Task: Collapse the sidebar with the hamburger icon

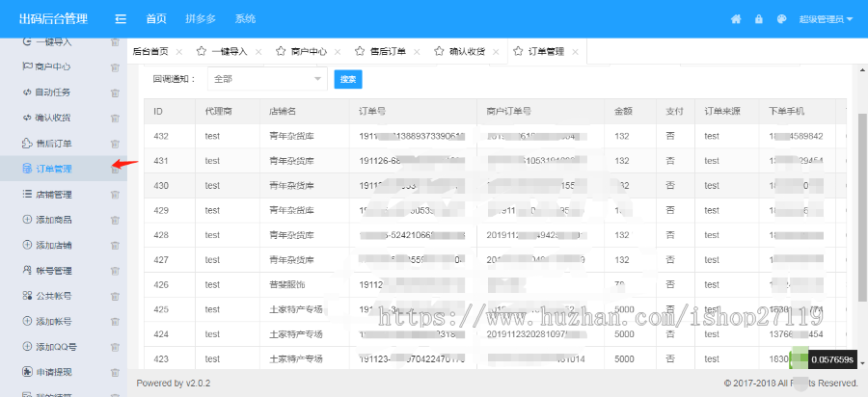Action: tap(121, 19)
